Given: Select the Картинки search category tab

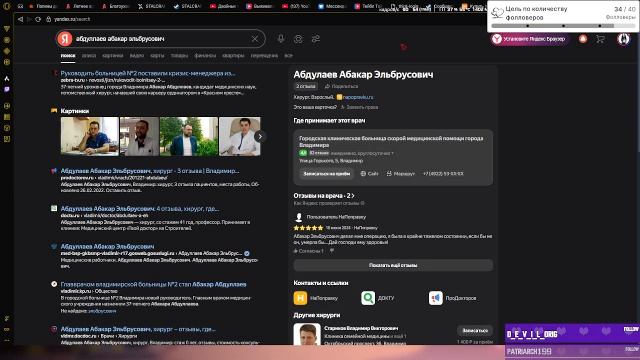Looking at the screenshot, I should coord(113,56).
